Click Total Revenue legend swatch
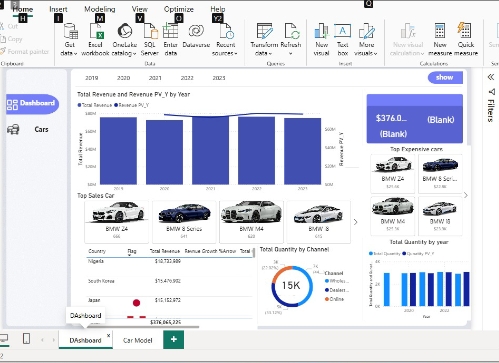 point(79,105)
